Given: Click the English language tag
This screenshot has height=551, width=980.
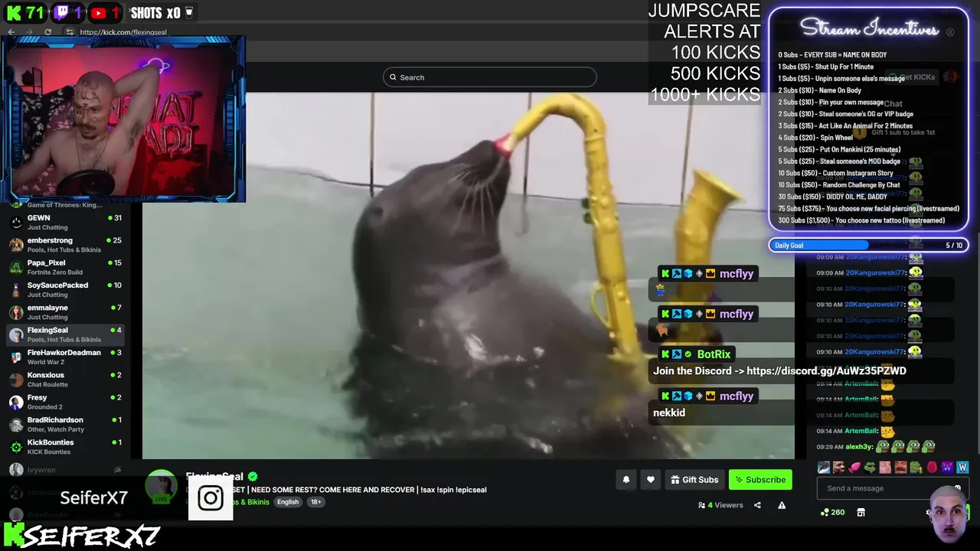Looking at the screenshot, I should (288, 502).
